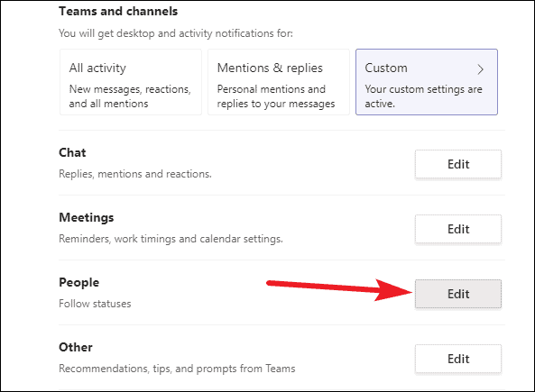The height and width of the screenshot is (392, 535).
Task: Click Reminders, work timings description text
Action: pyautogui.click(x=171, y=239)
